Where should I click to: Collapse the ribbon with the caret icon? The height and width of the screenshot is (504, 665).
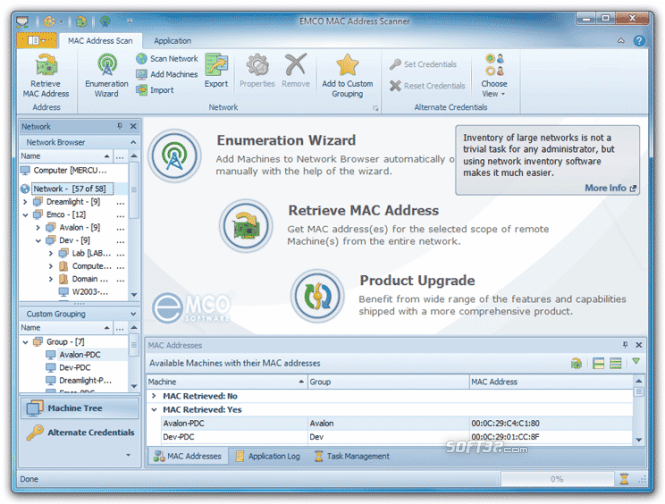tap(621, 41)
